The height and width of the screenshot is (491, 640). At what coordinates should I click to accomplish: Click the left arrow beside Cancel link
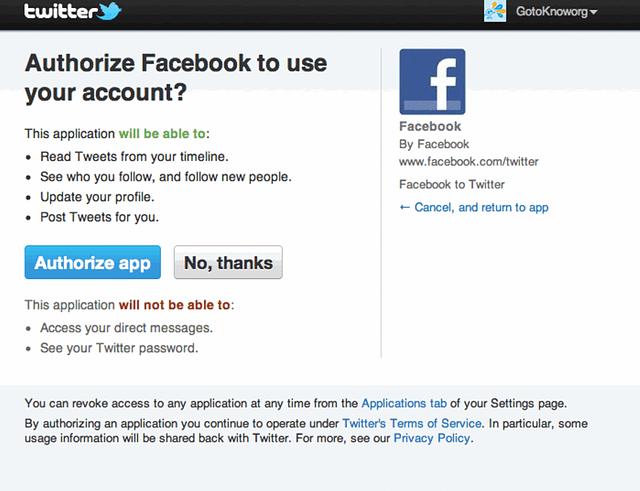tap(404, 207)
